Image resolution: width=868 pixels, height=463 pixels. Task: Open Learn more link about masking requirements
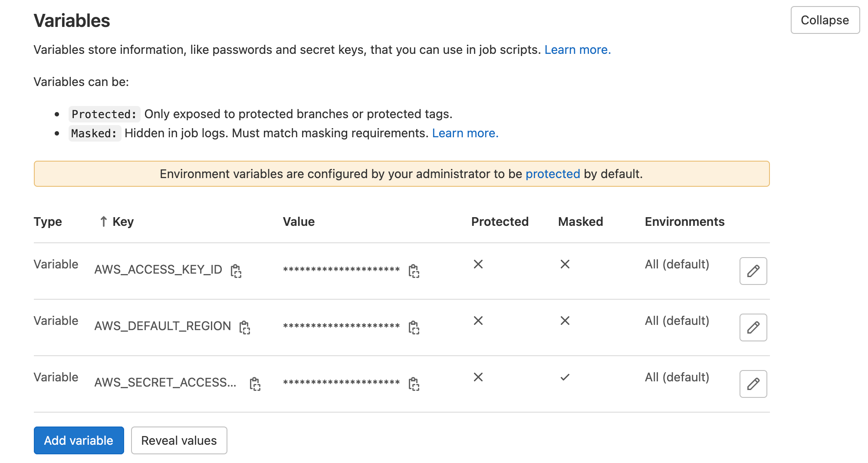coord(465,133)
